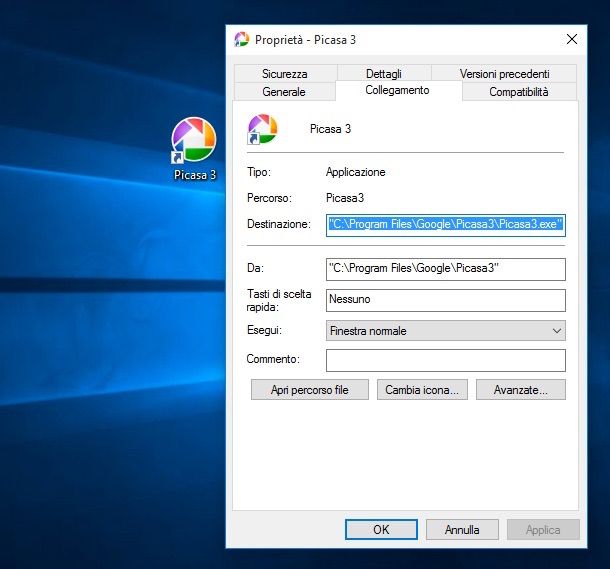Screen dimensions: 610x569
Task: Cancel changes with the Annulla button
Action: tap(462, 530)
